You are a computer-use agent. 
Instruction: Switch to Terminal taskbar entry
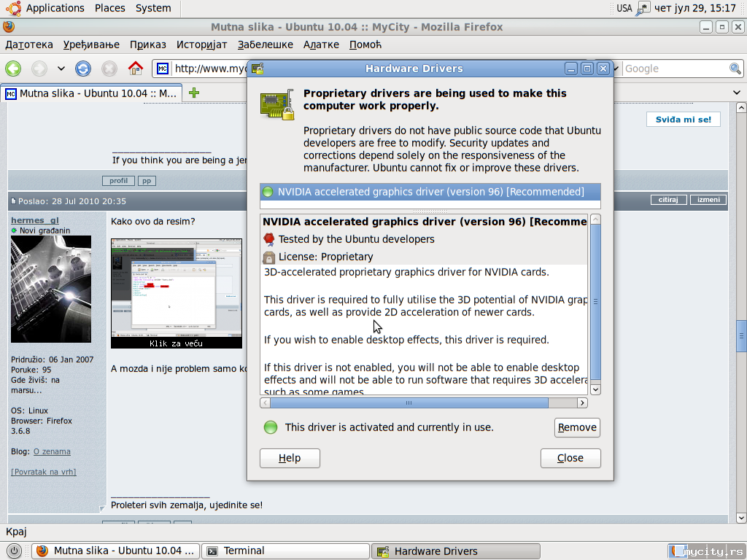point(286,551)
